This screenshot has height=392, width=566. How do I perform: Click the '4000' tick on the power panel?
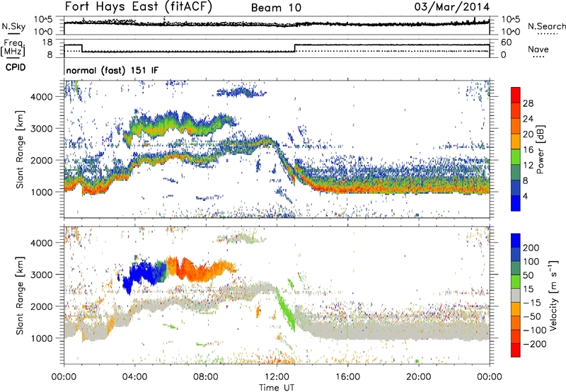pyautogui.click(x=41, y=97)
